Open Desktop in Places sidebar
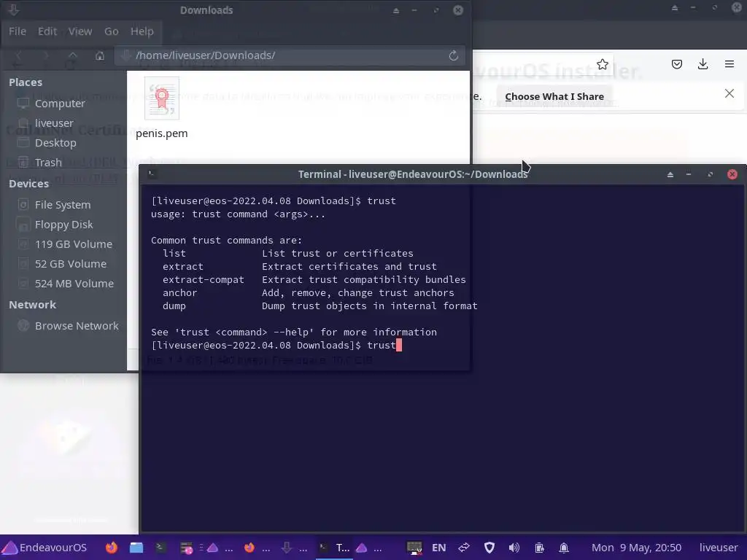 (55, 143)
